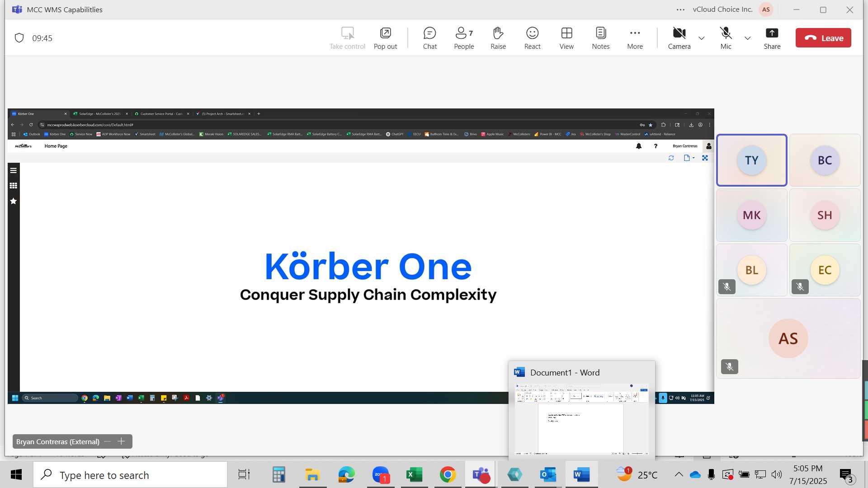Open the Chat panel in Teams
The image size is (868, 488).
click(x=429, y=38)
